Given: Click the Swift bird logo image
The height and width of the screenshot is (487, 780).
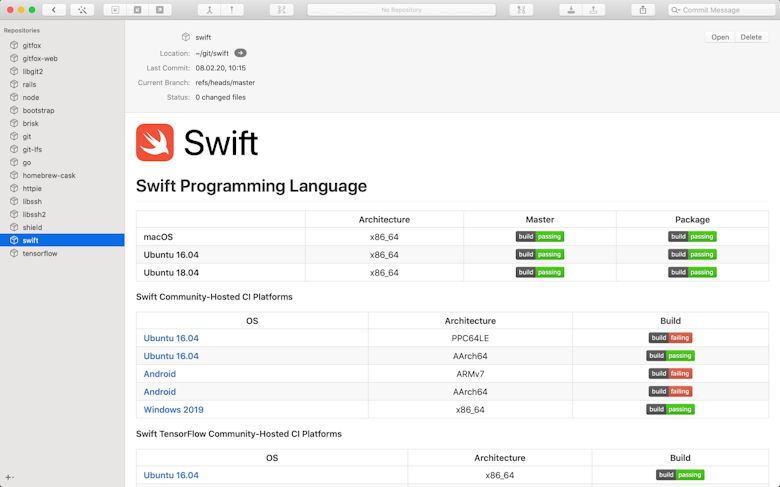Looking at the screenshot, I should [x=155, y=142].
